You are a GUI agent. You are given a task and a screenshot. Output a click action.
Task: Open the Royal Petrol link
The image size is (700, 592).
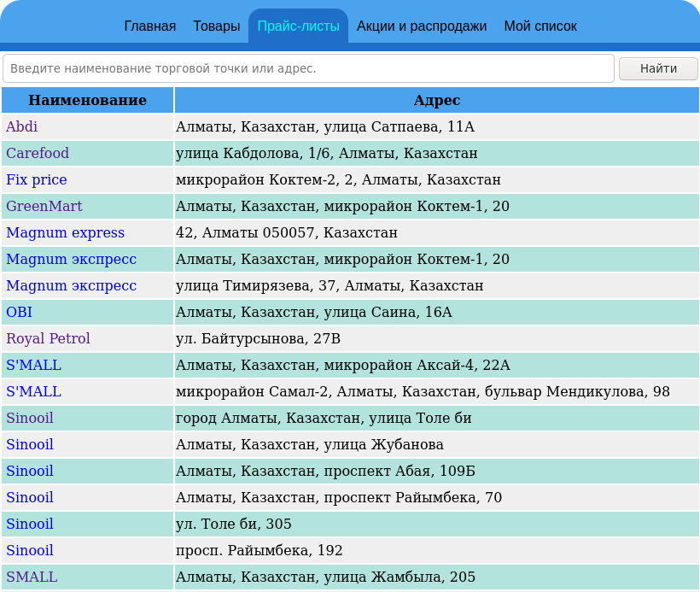[48, 339]
